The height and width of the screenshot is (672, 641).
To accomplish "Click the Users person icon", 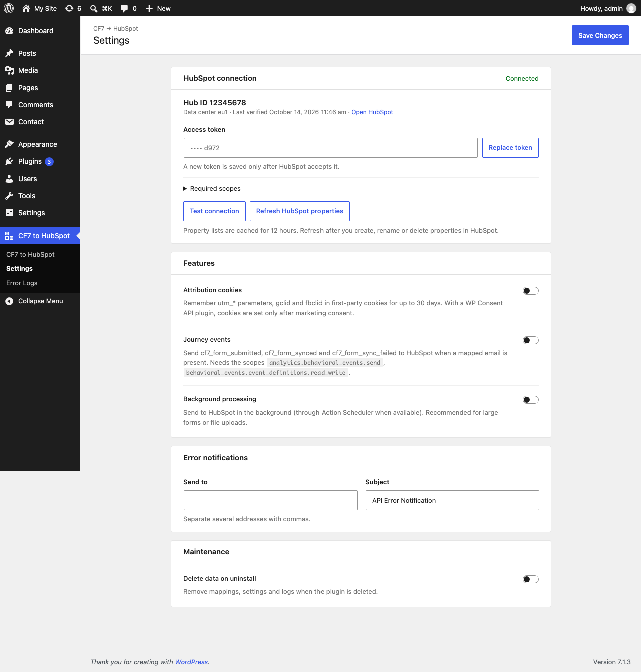I will (9, 179).
